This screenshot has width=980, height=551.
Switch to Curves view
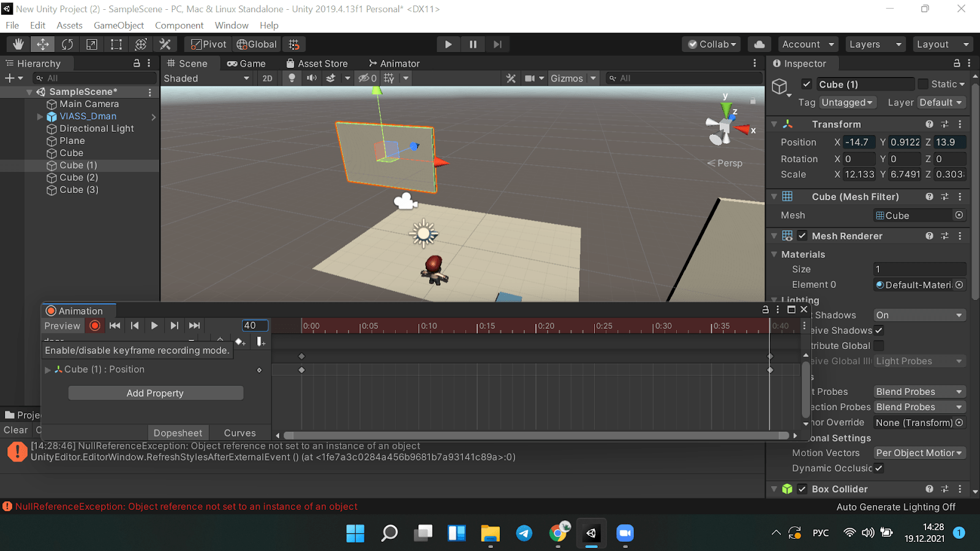(239, 433)
